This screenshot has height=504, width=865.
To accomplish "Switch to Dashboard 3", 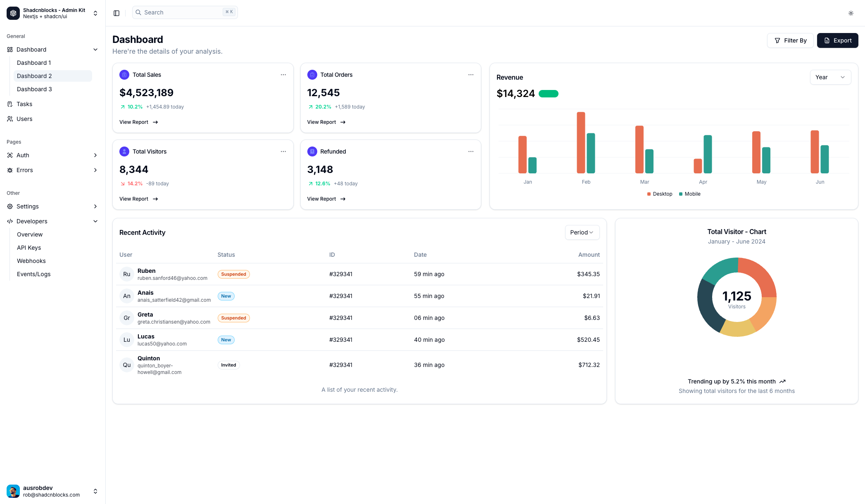I will (35, 89).
